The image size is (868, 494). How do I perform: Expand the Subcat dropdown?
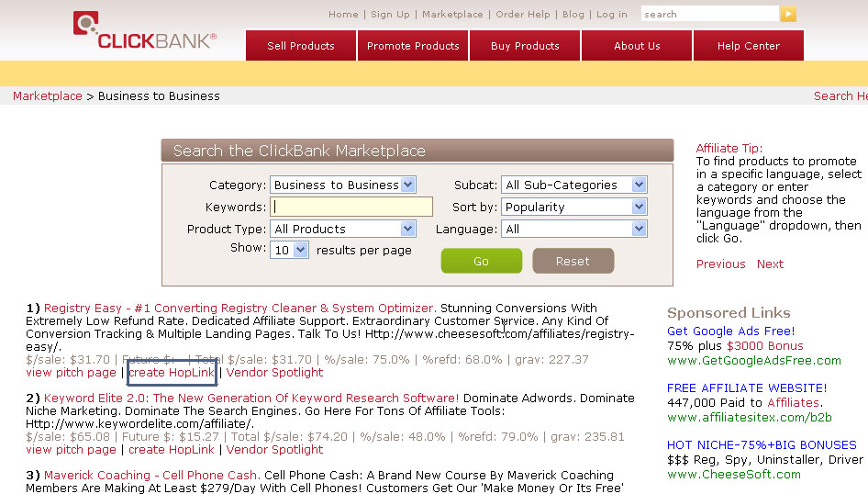coord(573,185)
